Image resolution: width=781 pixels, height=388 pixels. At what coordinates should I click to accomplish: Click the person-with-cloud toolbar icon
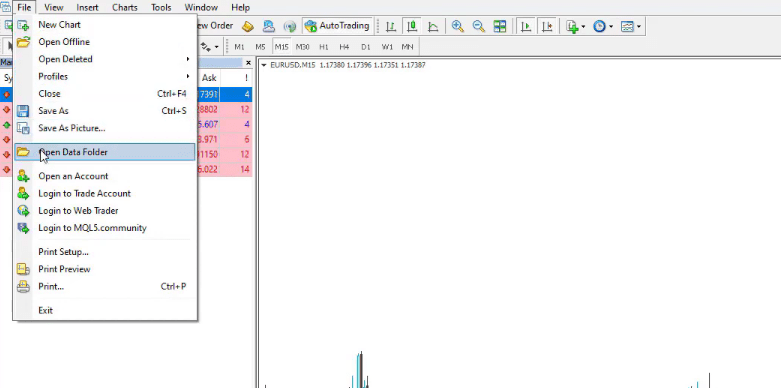click(x=268, y=26)
